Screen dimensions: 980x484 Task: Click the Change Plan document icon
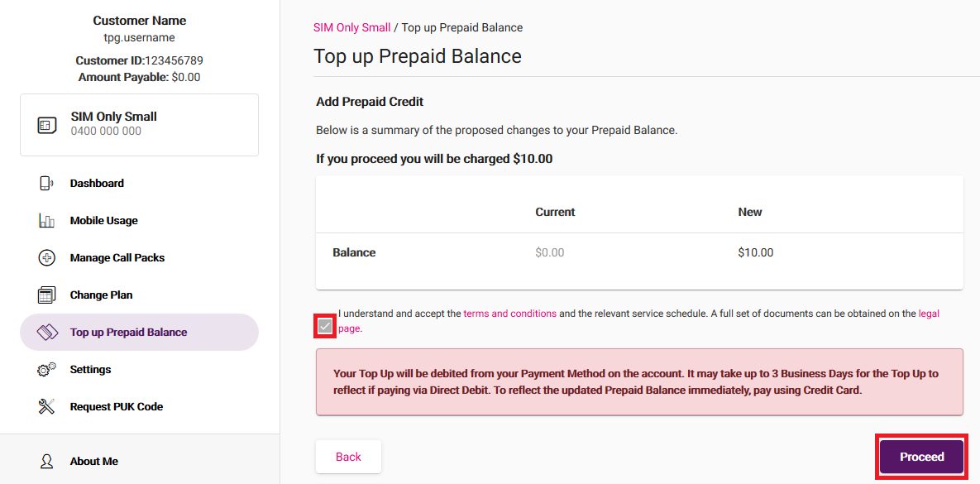click(x=47, y=295)
